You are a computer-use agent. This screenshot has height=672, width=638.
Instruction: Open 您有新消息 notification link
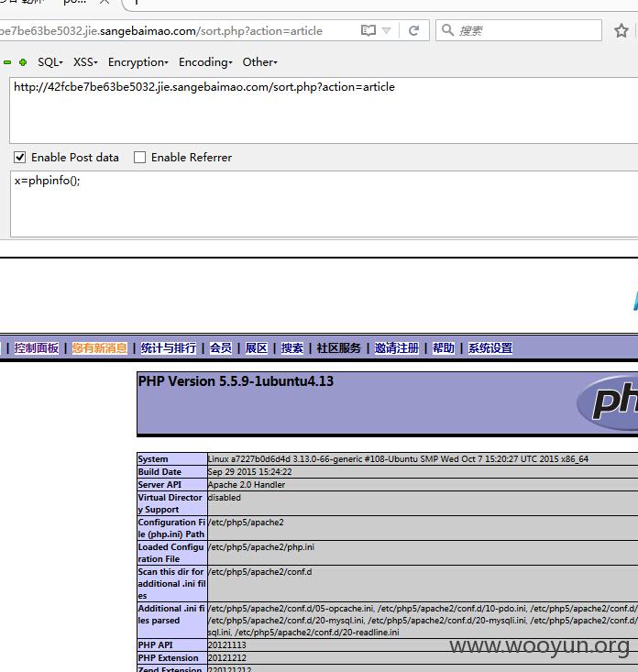[99, 348]
